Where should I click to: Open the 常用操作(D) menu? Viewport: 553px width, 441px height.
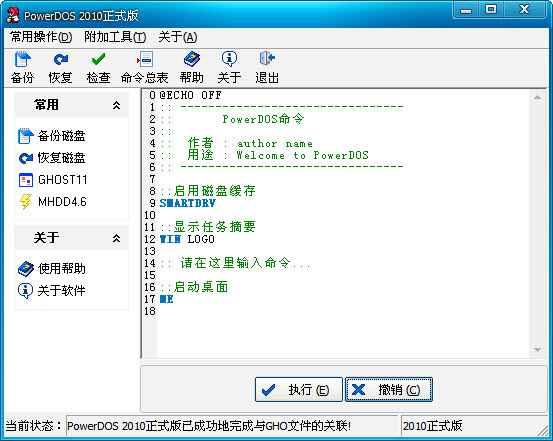(x=41, y=37)
